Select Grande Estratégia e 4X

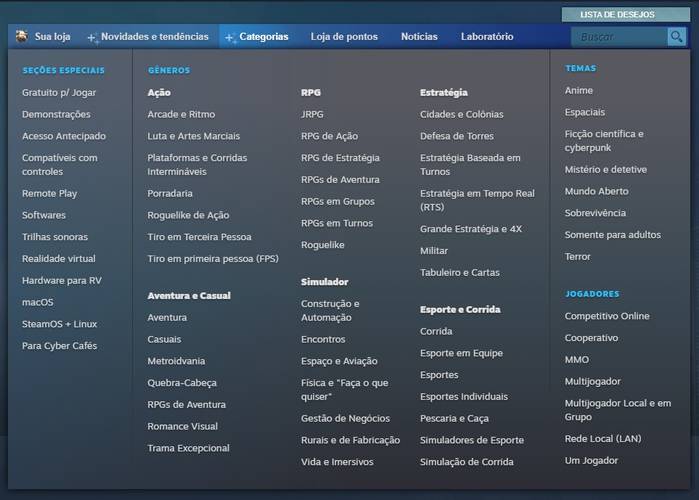tap(471, 229)
